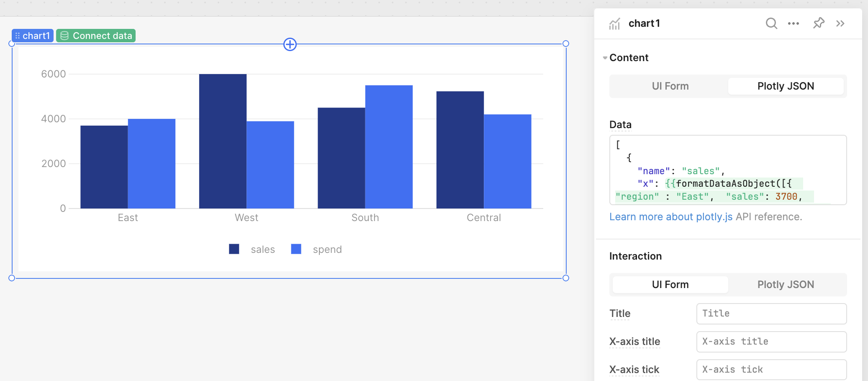The height and width of the screenshot is (381, 868).
Task: Open the plotly.js learn more link
Action: click(670, 217)
